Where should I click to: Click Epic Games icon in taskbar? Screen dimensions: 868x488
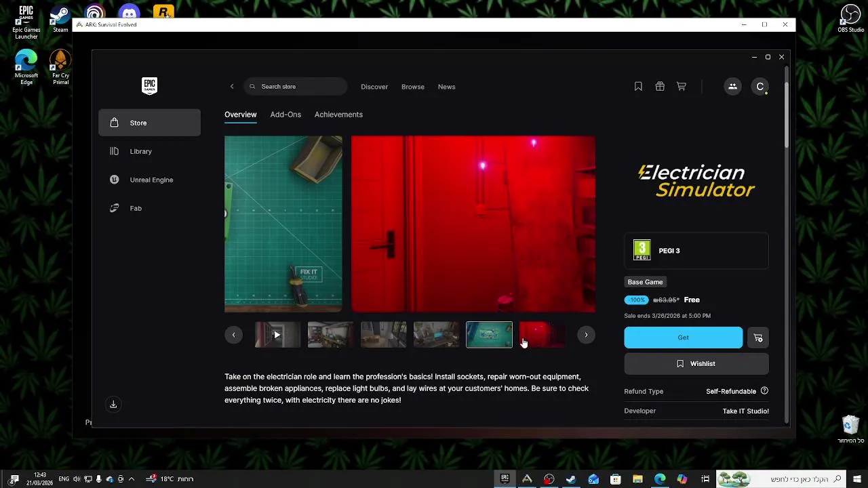505,479
